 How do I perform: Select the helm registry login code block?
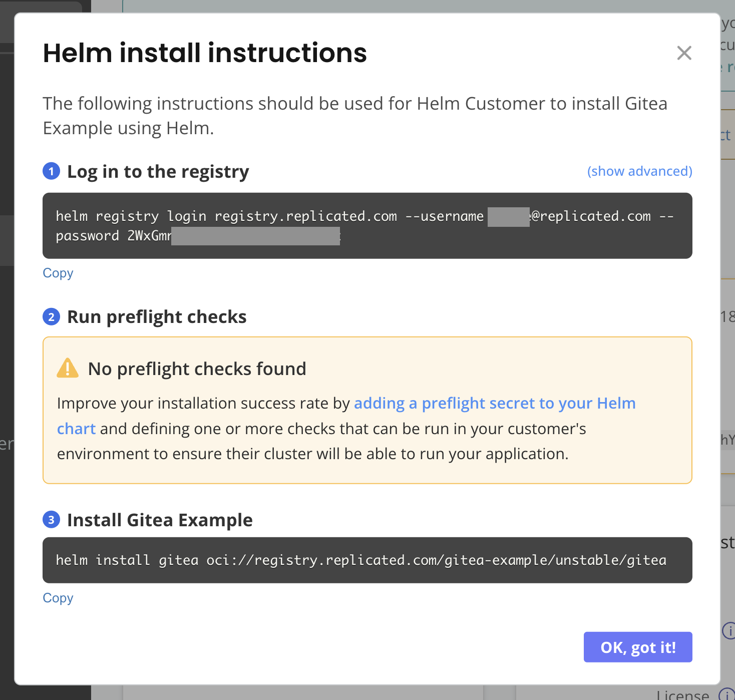[367, 225]
